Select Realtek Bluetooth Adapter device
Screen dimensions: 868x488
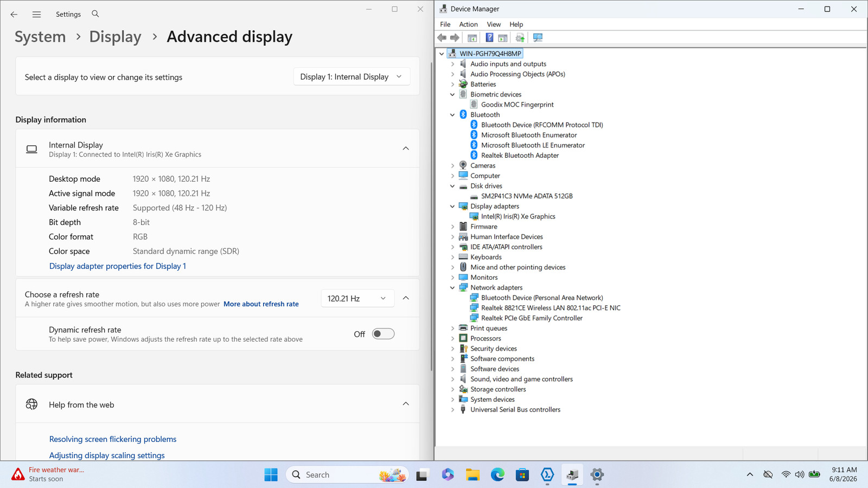pos(520,156)
